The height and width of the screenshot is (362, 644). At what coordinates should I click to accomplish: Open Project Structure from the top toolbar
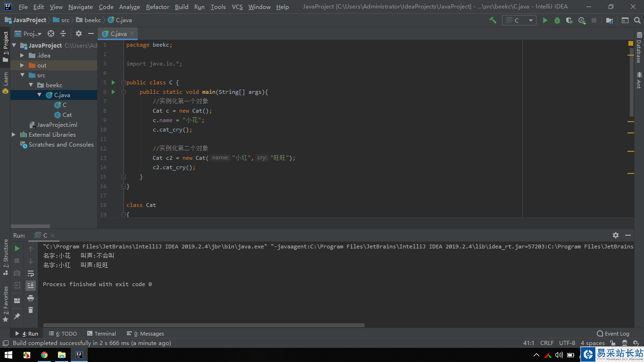pos(610,20)
